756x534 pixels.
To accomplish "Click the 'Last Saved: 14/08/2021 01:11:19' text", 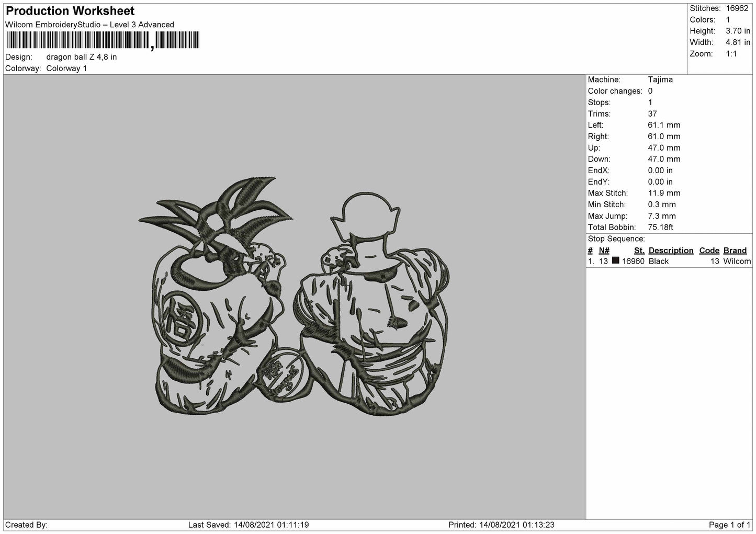I will pyautogui.click(x=249, y=525).
